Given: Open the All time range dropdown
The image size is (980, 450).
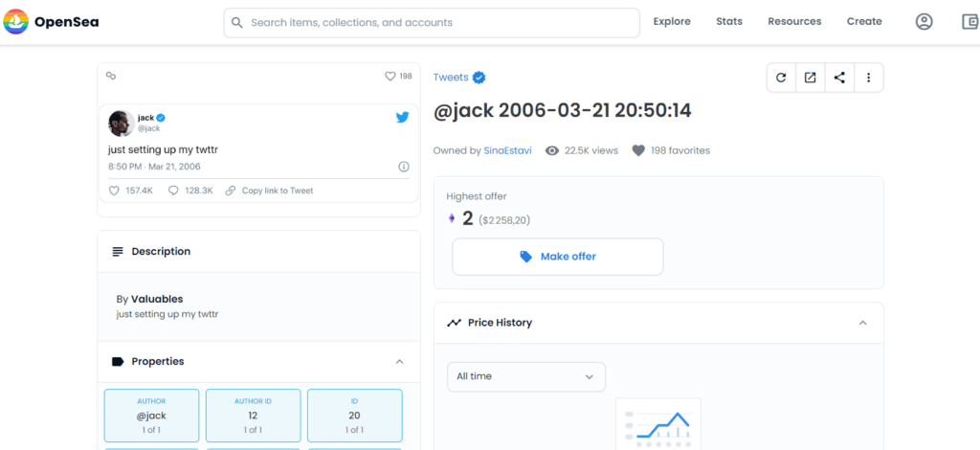Looking at the screenshot, I should coord(526,377).
